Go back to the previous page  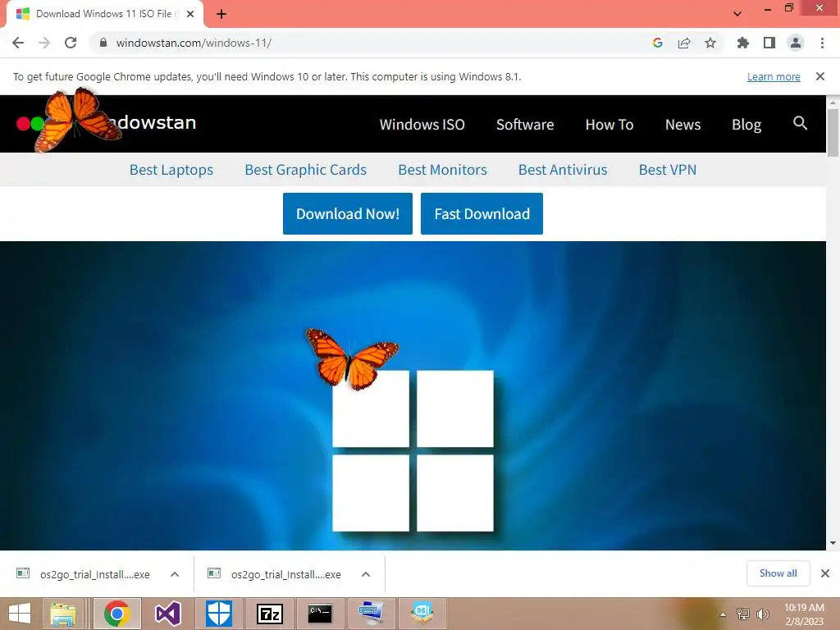tap(18, 43)
